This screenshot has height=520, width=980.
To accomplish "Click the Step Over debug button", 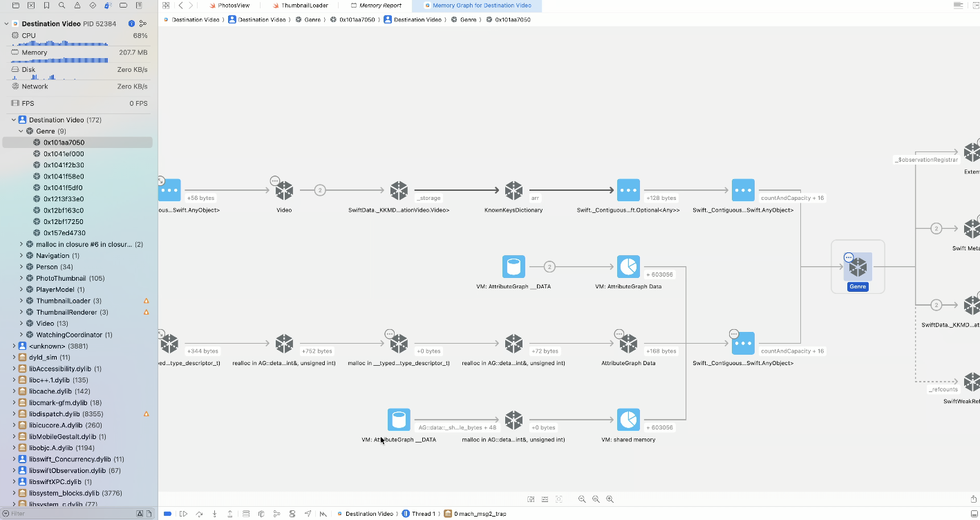I will (x=199, y=514).
